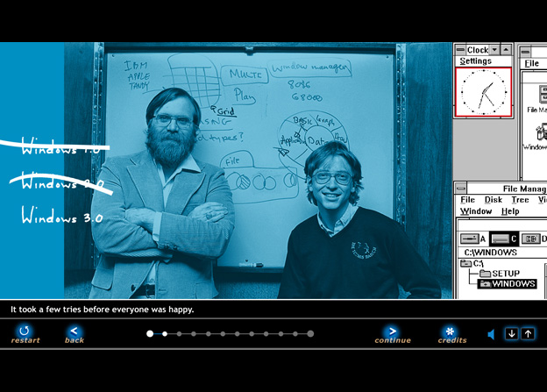
Task: Open the File menu in File Manager
Action: coord(467,200)
